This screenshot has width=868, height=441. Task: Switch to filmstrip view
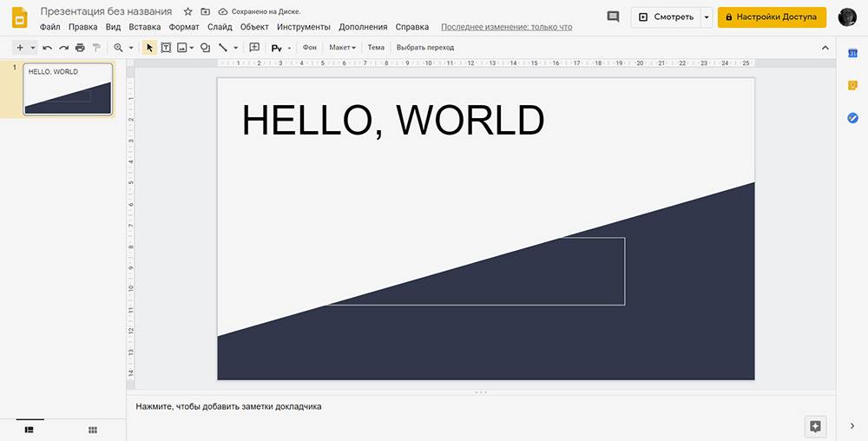click(x=30, y=430)
